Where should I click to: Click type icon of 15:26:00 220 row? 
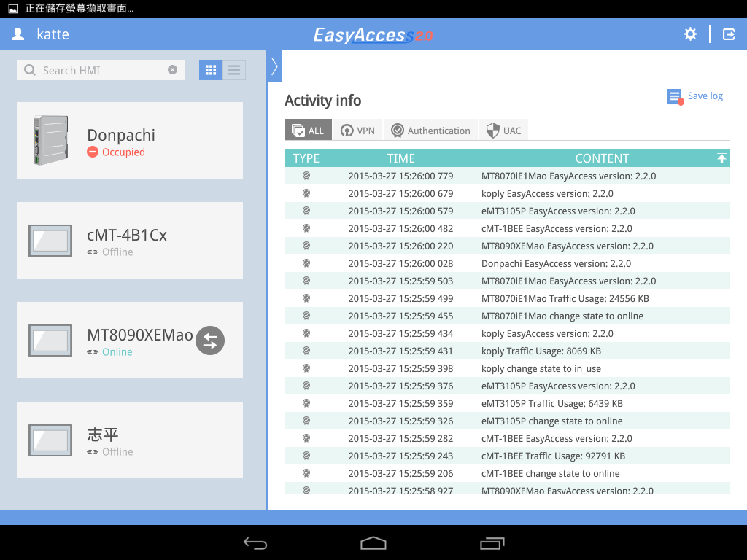pyautogui.click(x=306, y=246)
